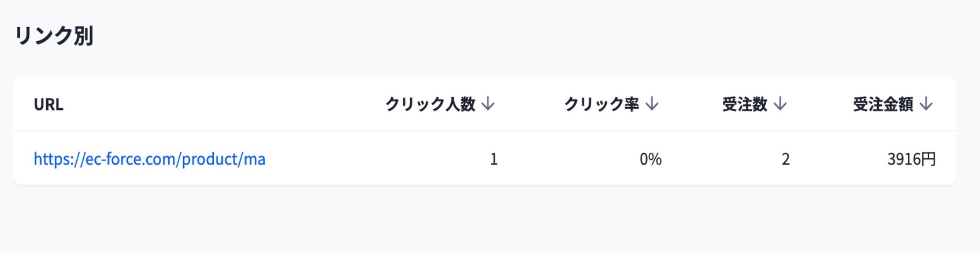
Task: Click the リンク別 section heading
Action: (x=53, y=36)
